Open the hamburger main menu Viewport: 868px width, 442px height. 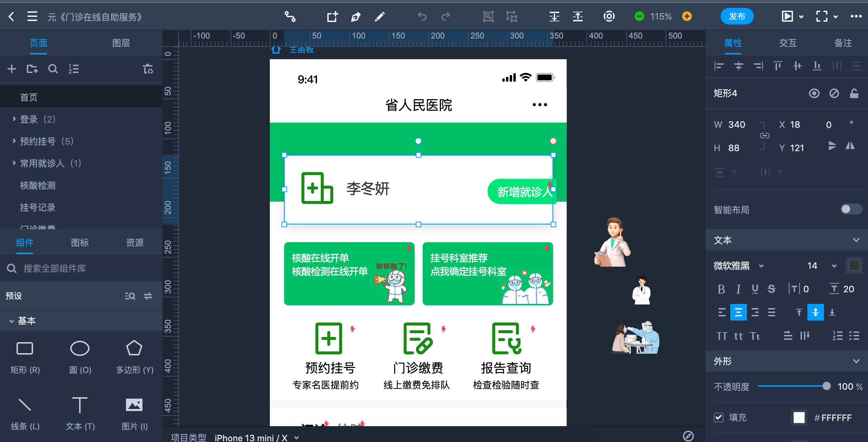click(x=32, y=17)
